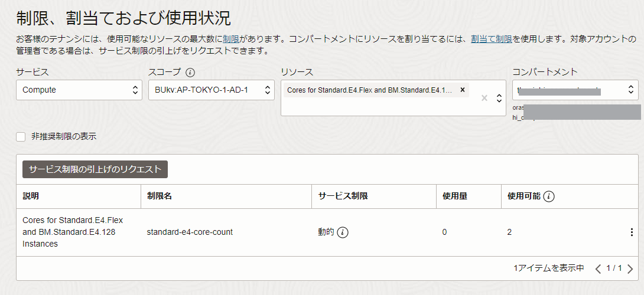Open the コンパートメント dropdown
This screenshot has height=295, width=644.
point(575,90)
